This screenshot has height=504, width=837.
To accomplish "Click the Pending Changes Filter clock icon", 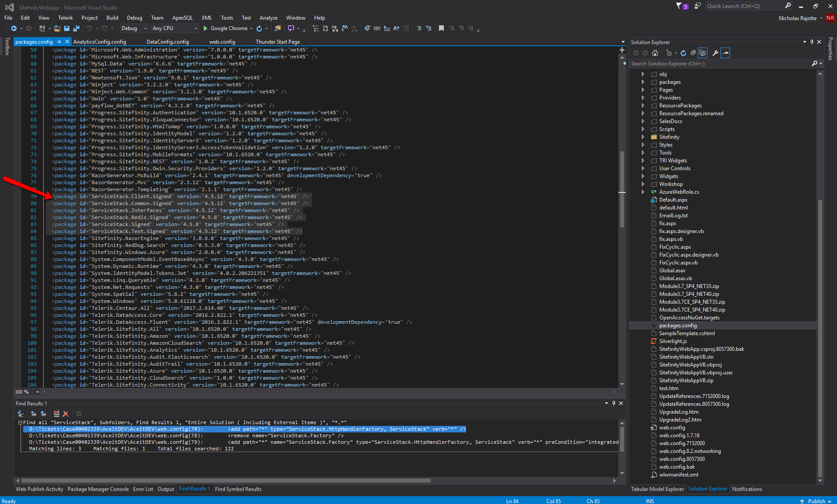I will [669, 53].
